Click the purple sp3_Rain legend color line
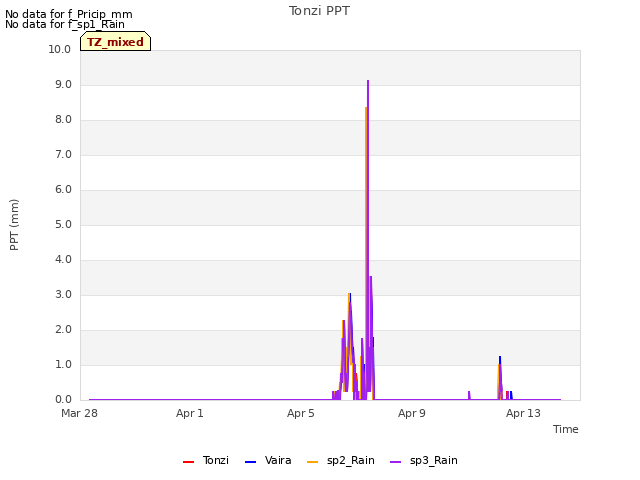Viewport: 640px width, 480px height. [x=396, y=462]
